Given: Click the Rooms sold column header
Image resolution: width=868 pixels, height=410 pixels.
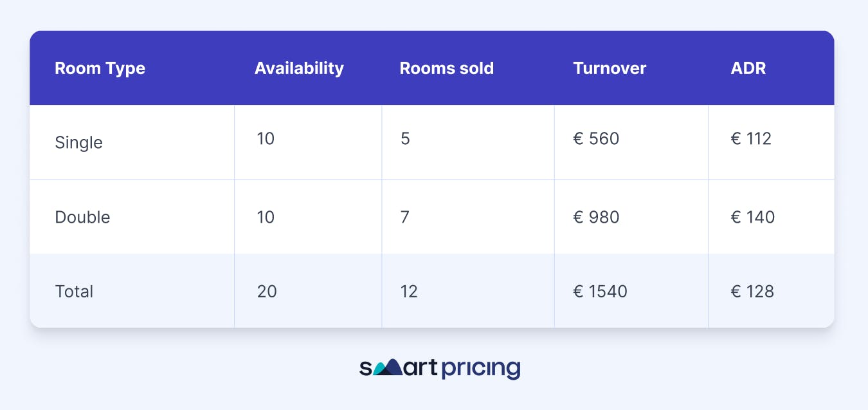Looking at the screenshot, I should pyautogui.click(x=447, y=68).
